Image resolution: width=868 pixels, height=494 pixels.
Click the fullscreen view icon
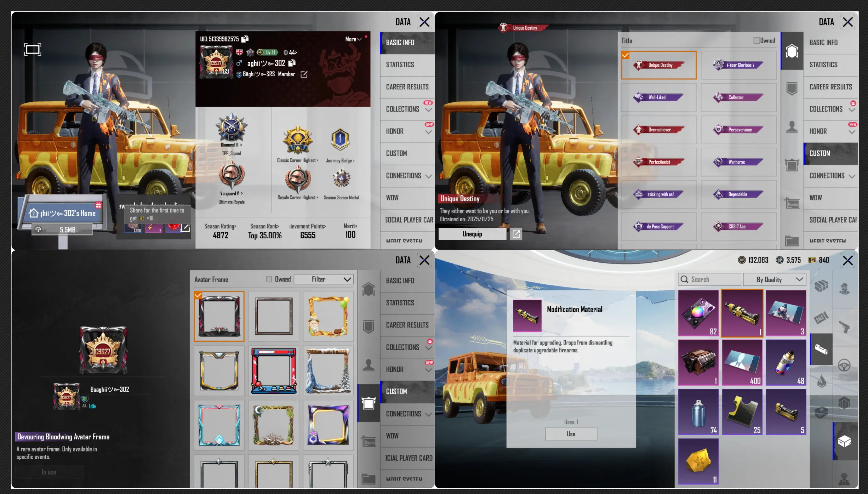[x=32, y=49]
